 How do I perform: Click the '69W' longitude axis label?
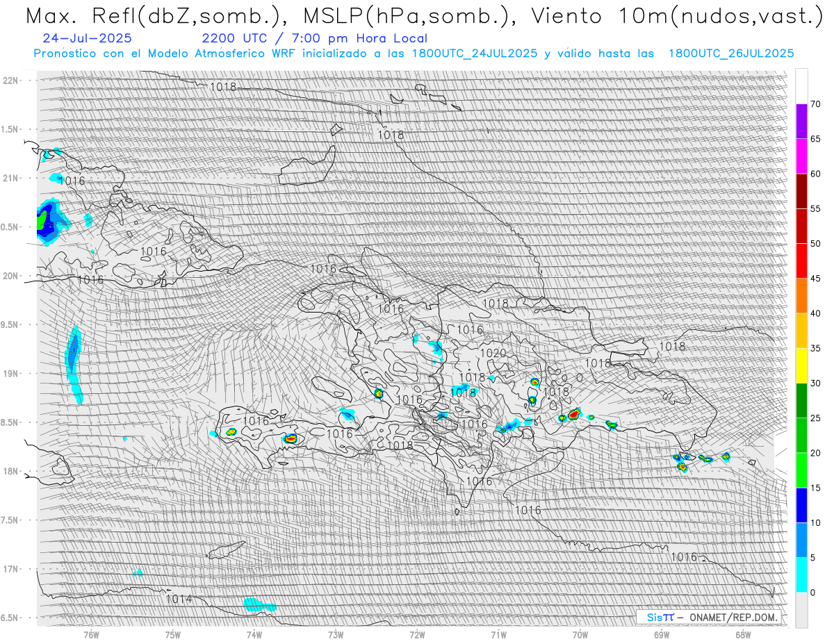click(662, 634)
